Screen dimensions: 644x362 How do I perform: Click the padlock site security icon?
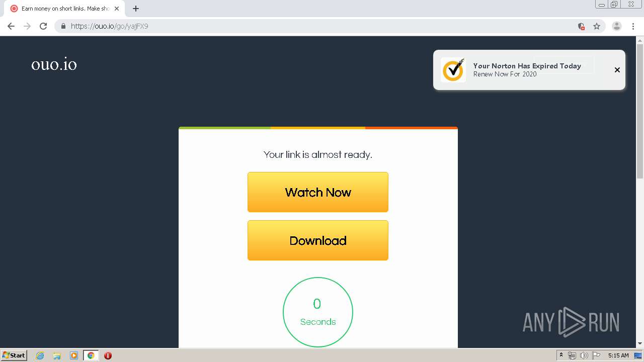pos(63,26)
